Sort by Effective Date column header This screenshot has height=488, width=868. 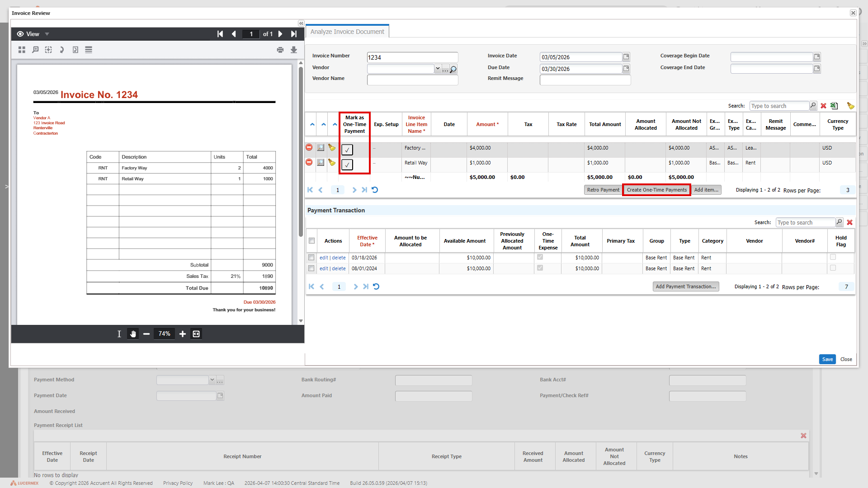pos(367,241)
